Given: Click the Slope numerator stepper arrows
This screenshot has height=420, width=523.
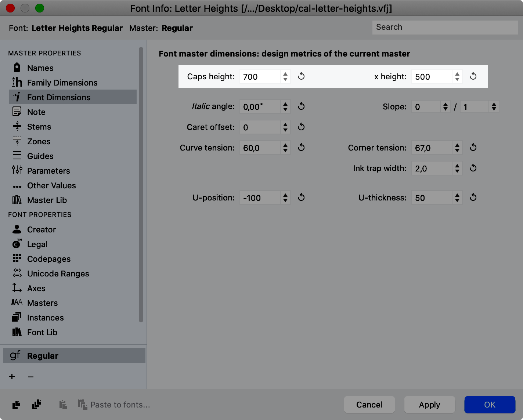Looking at the screenshot, I should click(x=446, y=107).
